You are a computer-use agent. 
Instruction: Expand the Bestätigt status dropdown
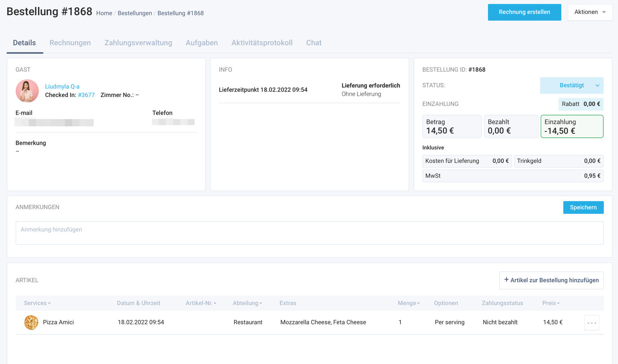click(572, 85)
